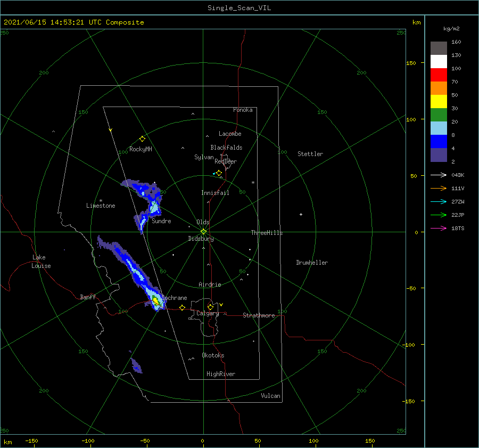This screenshot has width=479, height=448.
Task: Click the yellow 30-50 legend swatch
Action: click(439, 102)
